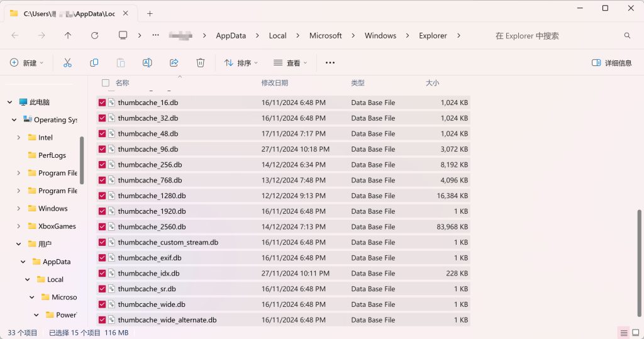Uncheck thumbcache_16.db checkbox

103,103
